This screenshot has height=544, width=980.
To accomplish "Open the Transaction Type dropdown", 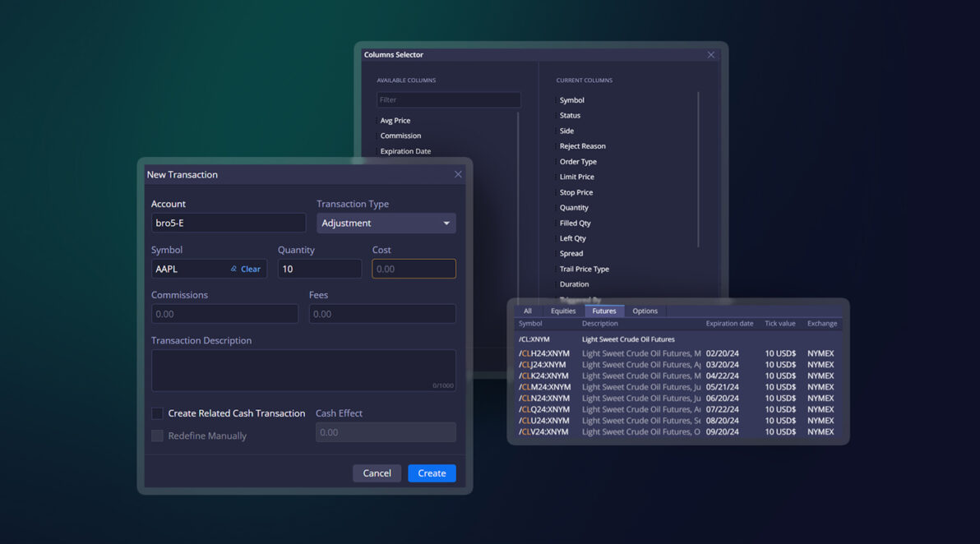I will pyautogui.click(x=386, y=223).
